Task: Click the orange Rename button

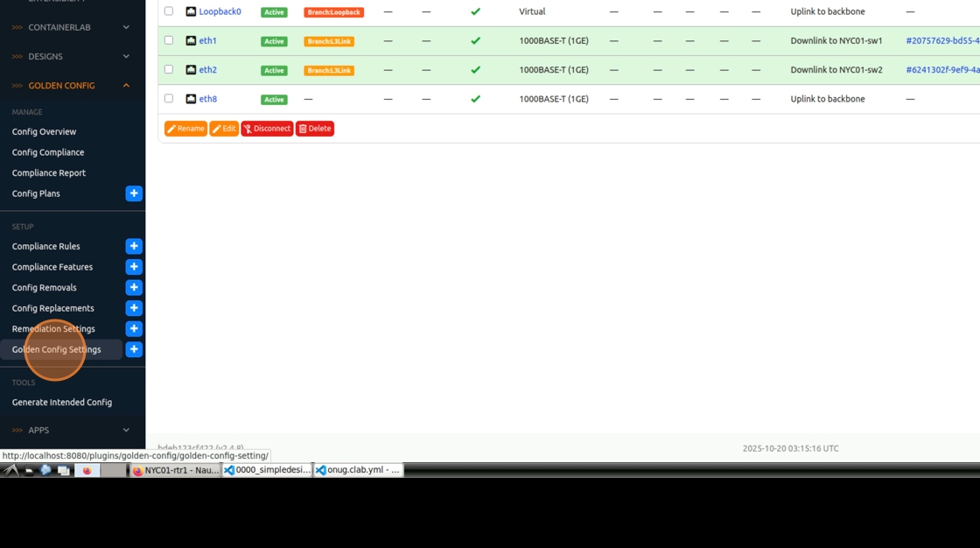Action: [185, 128]
